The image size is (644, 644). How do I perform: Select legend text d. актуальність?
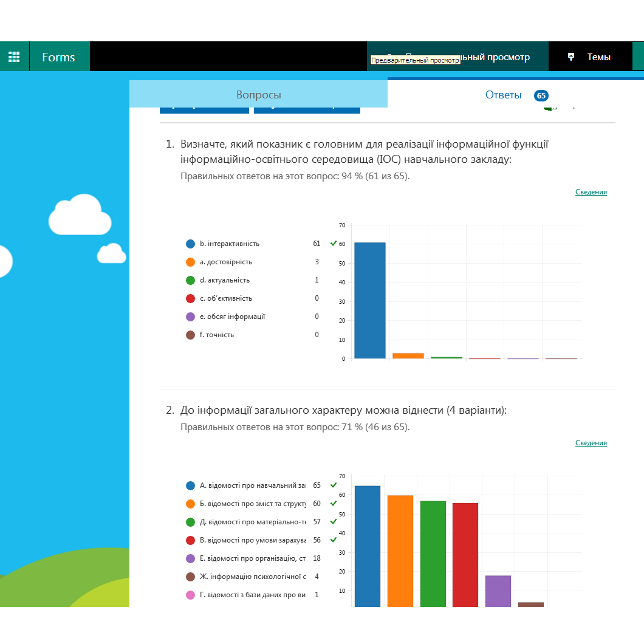(x=225, y=280)
